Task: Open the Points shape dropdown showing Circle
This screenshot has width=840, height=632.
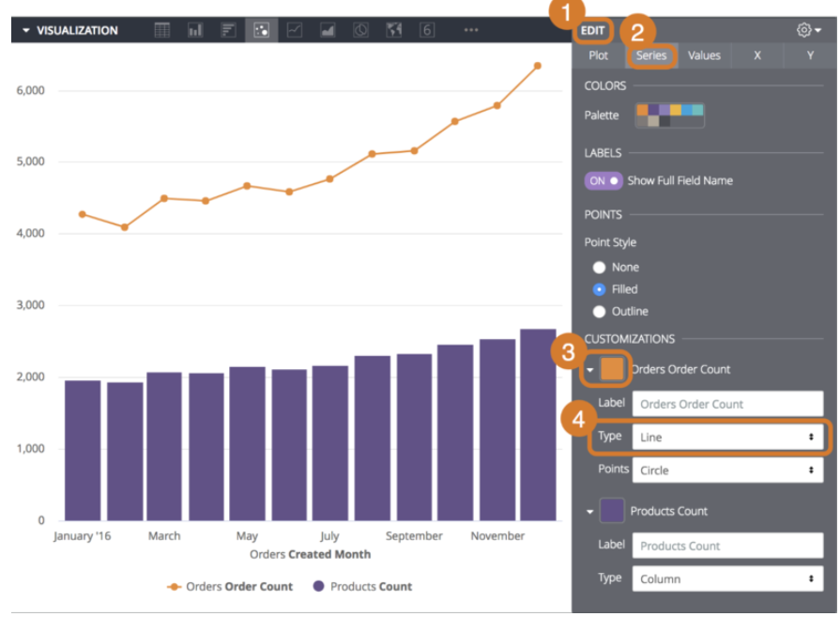Action: click(x=727, y=470)
